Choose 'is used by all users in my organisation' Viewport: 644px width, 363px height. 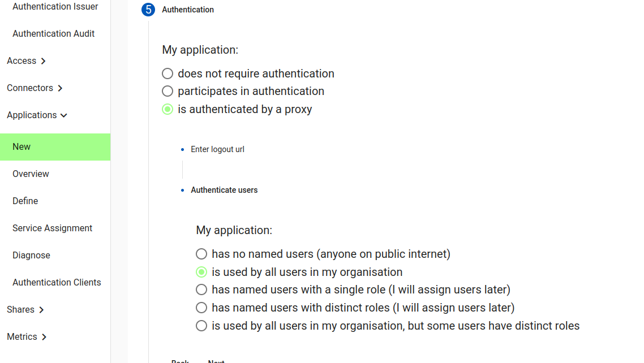click(201, 272)
